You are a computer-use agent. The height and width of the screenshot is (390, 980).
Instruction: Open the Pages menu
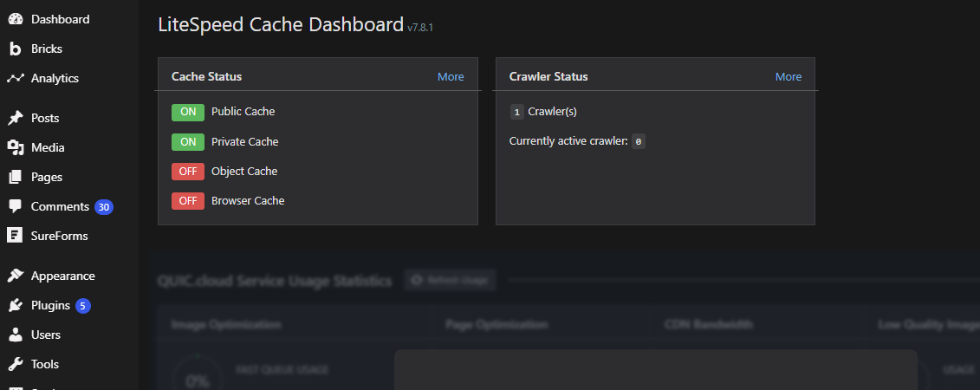pos(47,177)
